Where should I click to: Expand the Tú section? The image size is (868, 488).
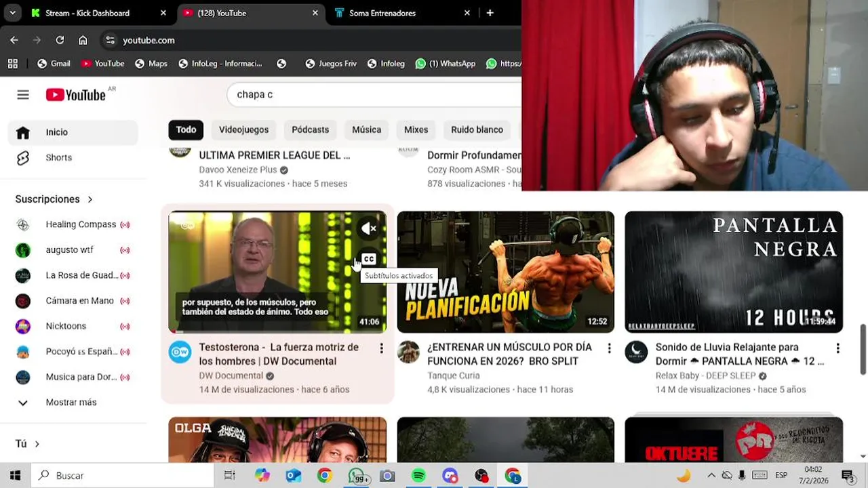(x=28, y=444)
